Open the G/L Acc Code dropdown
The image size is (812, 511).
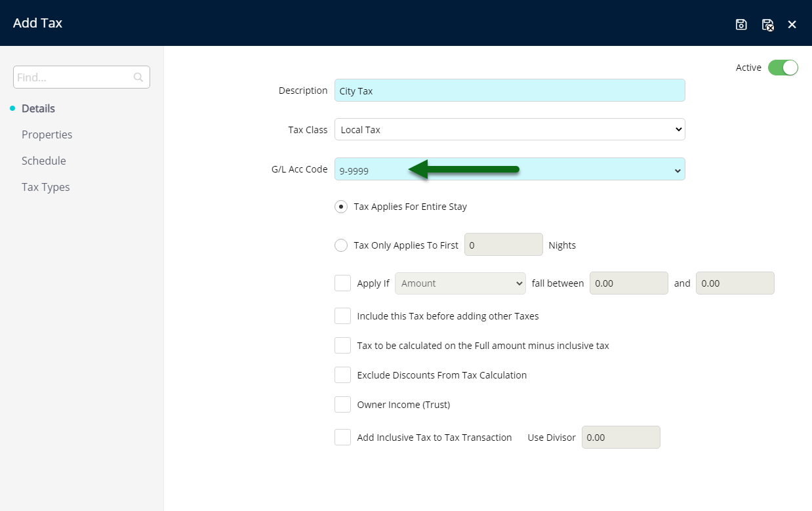[x=510, y=169]
